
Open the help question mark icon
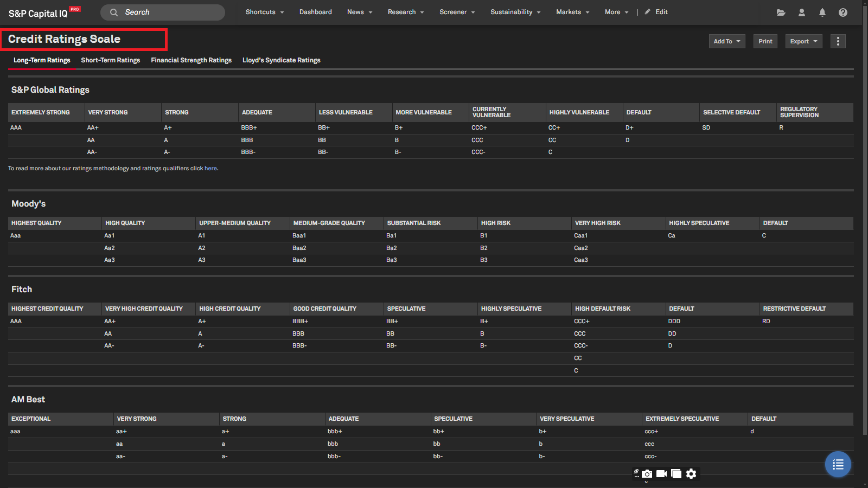click(x=843, y=12)
